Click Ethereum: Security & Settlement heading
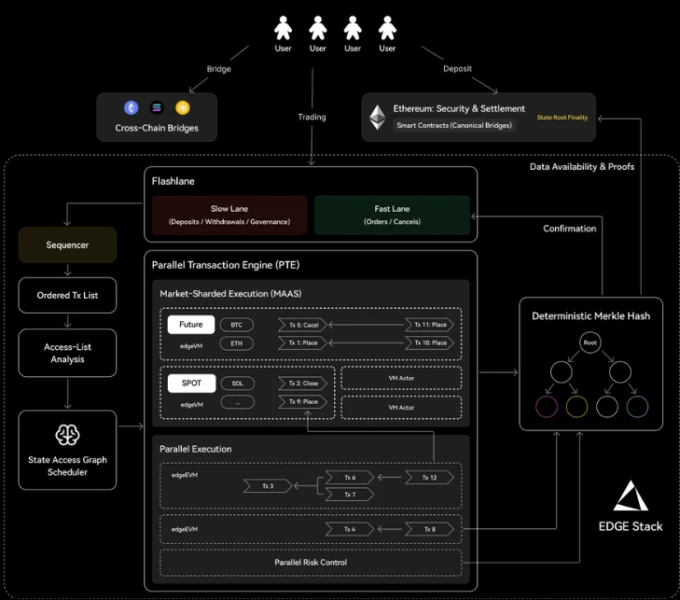This screenshot has height=600, width=680. click(459, 108)
